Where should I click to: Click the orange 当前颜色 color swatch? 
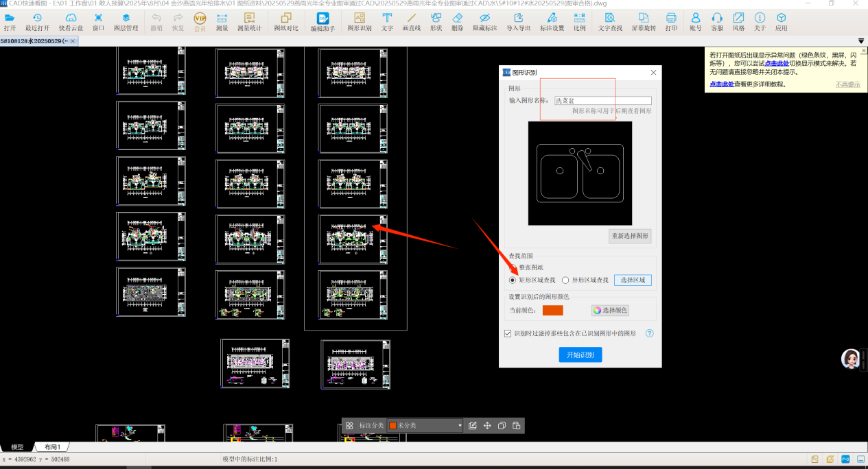point(552,311)
